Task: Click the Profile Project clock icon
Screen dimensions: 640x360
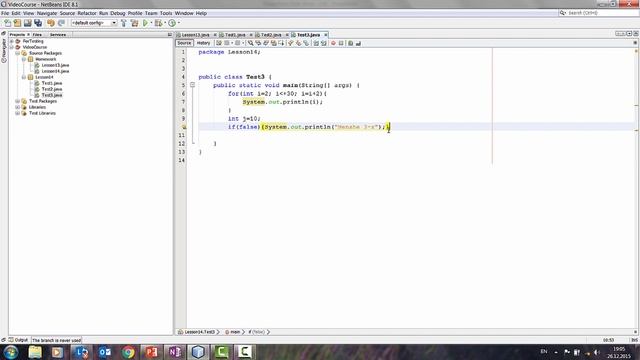Action: 172,23
